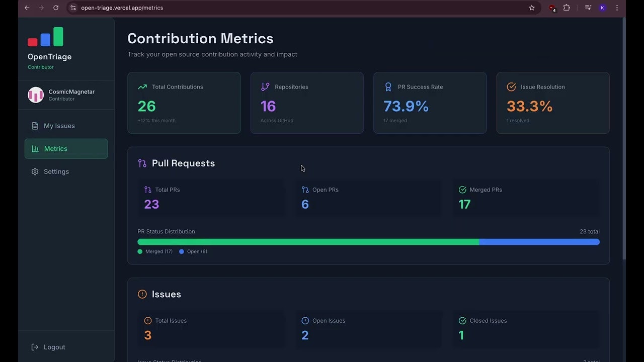Click the Settings gear icon in sidebar
Viewport: 644px width, 362px height.
pyautogui.click(x=35, y=171)
